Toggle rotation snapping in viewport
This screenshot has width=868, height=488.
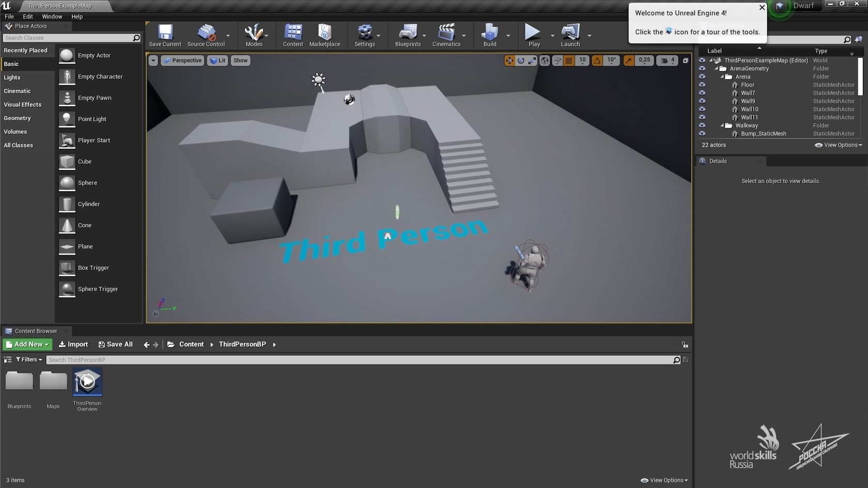coord(597,60)
